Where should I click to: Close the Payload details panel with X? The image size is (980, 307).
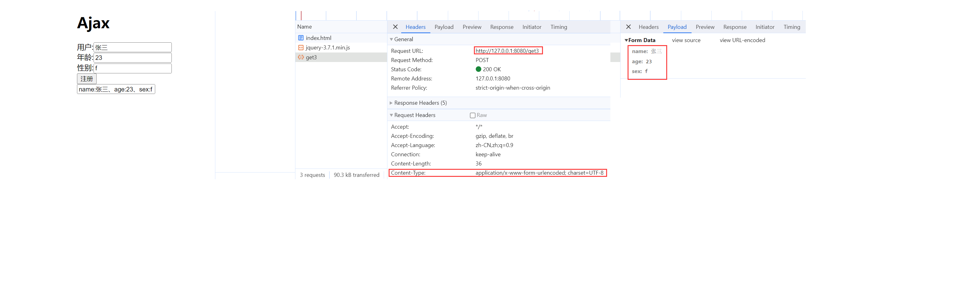click(628, 27)
